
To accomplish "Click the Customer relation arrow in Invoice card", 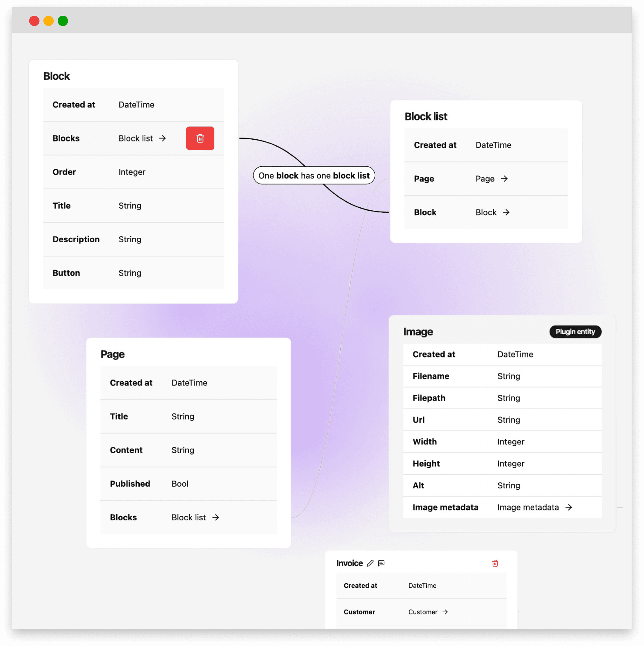I will 445,612.
